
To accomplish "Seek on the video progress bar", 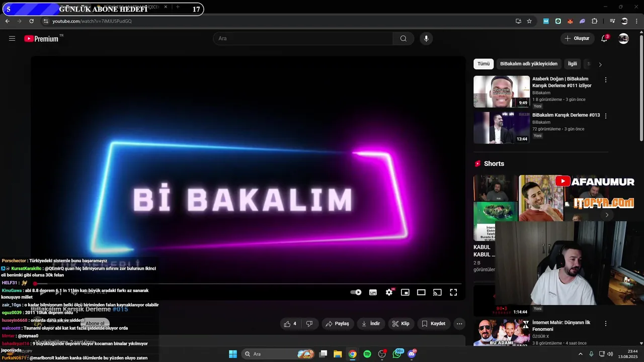I will [248, 284].
